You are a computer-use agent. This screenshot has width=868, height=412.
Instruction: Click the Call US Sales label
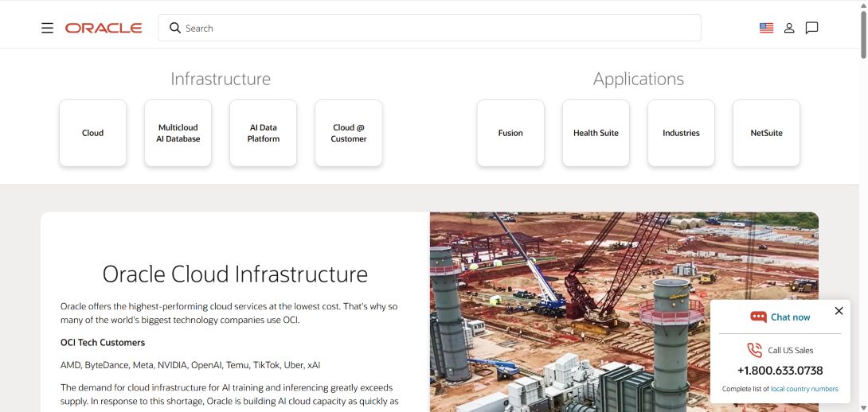791,350
